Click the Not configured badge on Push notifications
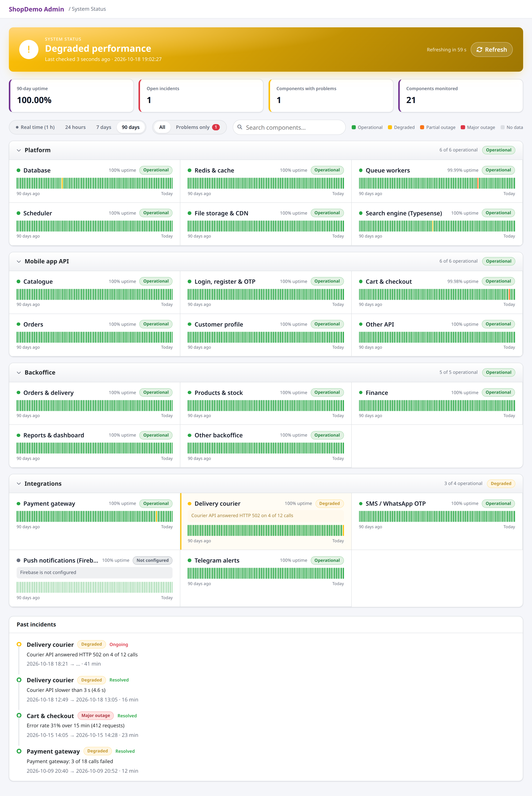This screenshot has width=532, height=796. pos(153,560)
